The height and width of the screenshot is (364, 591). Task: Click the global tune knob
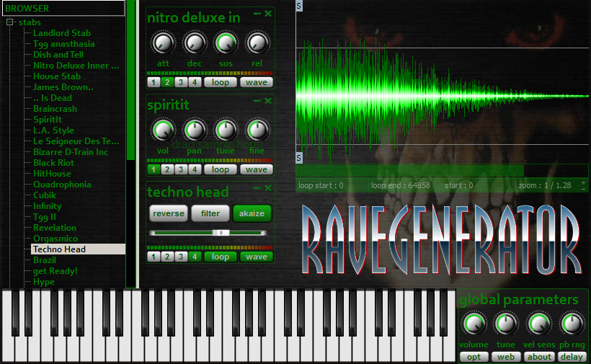tap(506, 324)
